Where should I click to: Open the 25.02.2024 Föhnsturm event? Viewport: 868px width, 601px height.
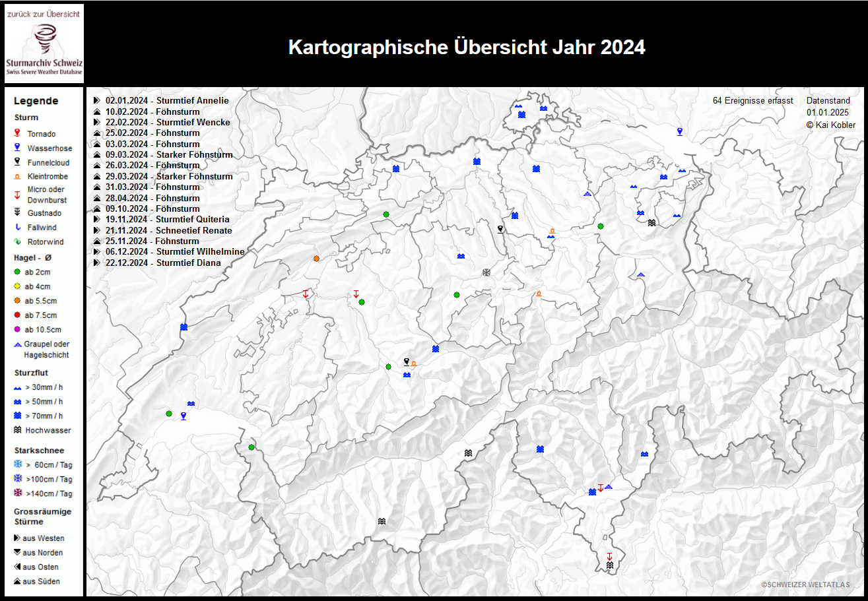point(152,133)
